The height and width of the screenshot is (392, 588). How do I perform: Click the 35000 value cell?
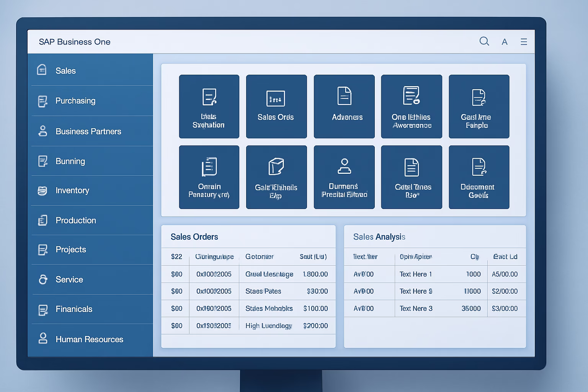[x=471, y=309]
